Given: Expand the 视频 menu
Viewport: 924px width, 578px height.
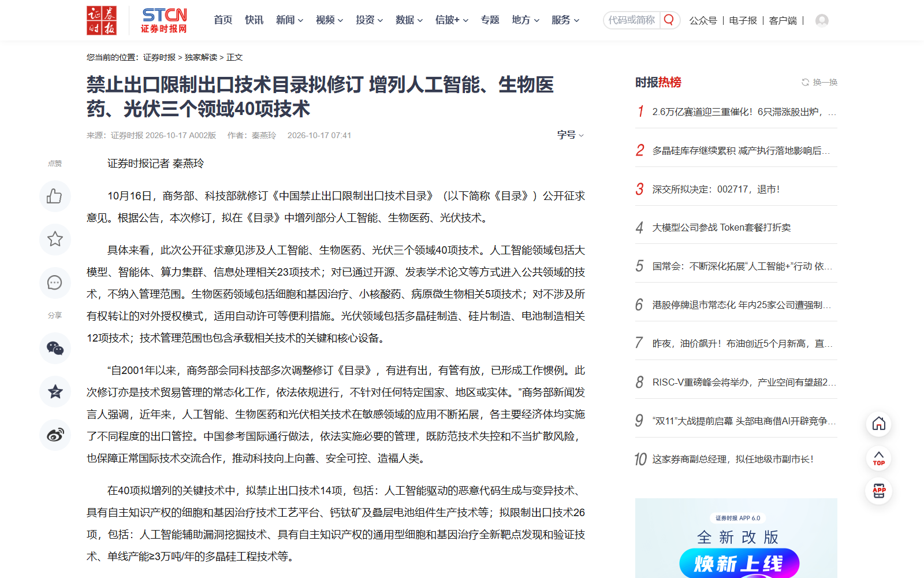Looking at the screenshot, I should pyautogui.click(x=329, y=20).
